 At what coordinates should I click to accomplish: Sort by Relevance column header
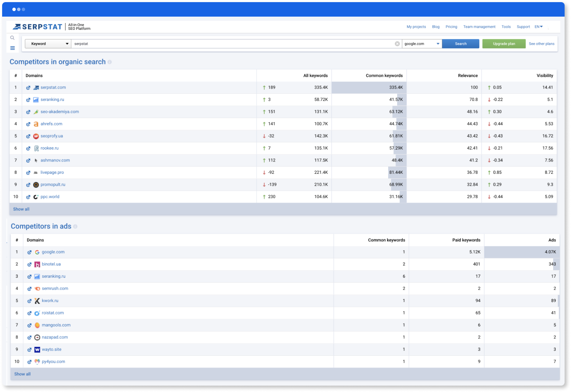[x=468, y=76]
